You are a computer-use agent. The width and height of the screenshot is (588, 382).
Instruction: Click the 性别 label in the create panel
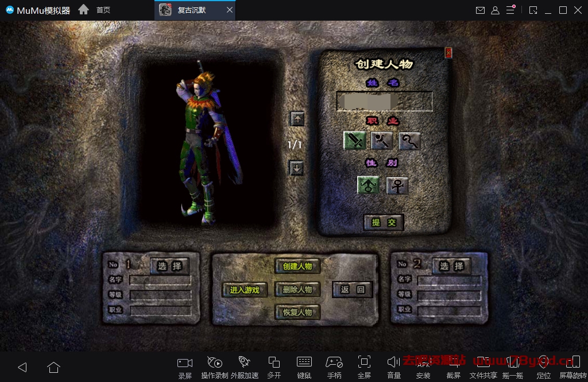381,163
